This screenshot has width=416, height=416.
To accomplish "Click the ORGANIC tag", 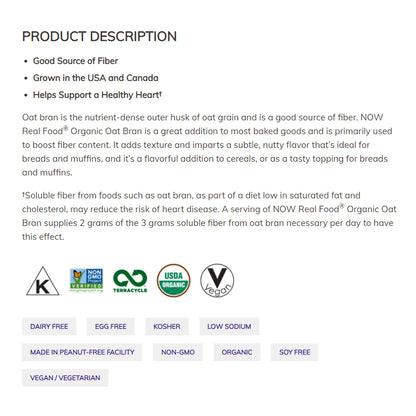I will coord(237,352).
